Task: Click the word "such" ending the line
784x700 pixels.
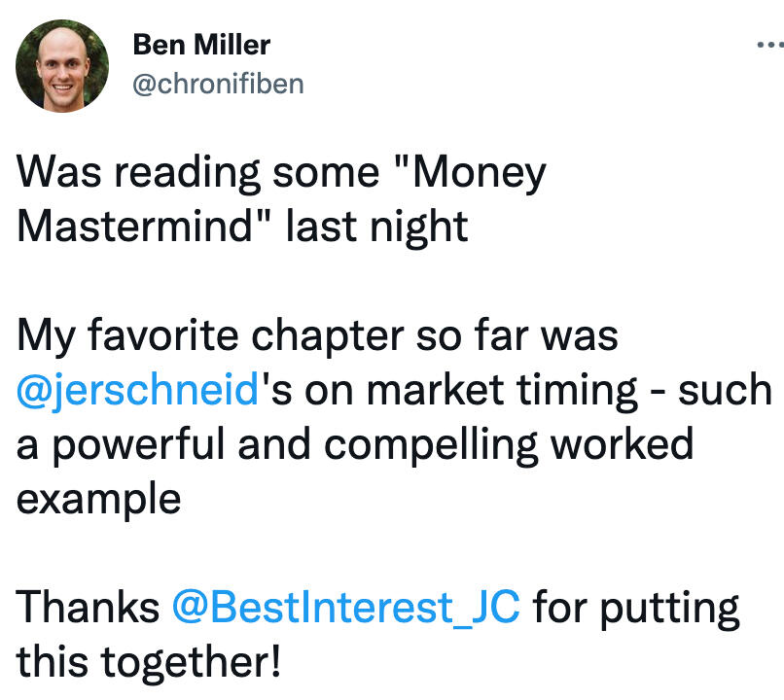Action: click(725, 390)
